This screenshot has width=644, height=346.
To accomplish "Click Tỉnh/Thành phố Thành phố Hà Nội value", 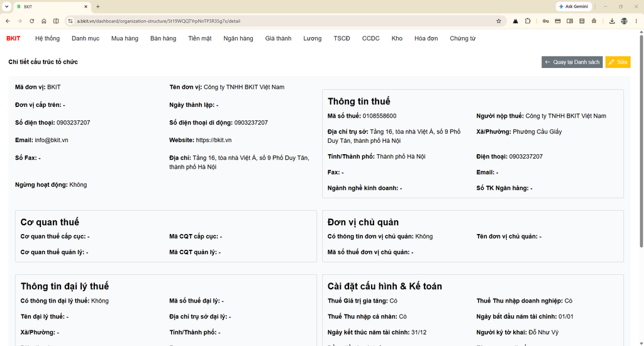I will 401,157.
